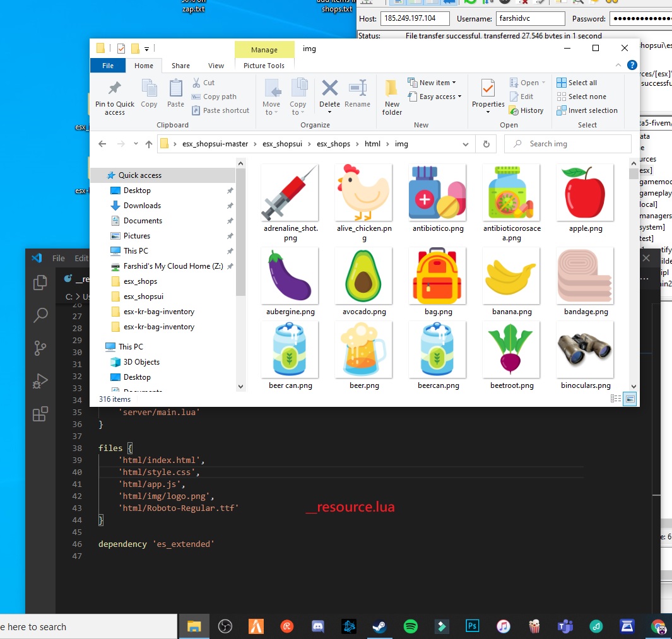This screenshot has height=639, width=672.
Task: Open VS Code Explorer sidebar icon
Action: pyautogui.click(x=40, y=283)
